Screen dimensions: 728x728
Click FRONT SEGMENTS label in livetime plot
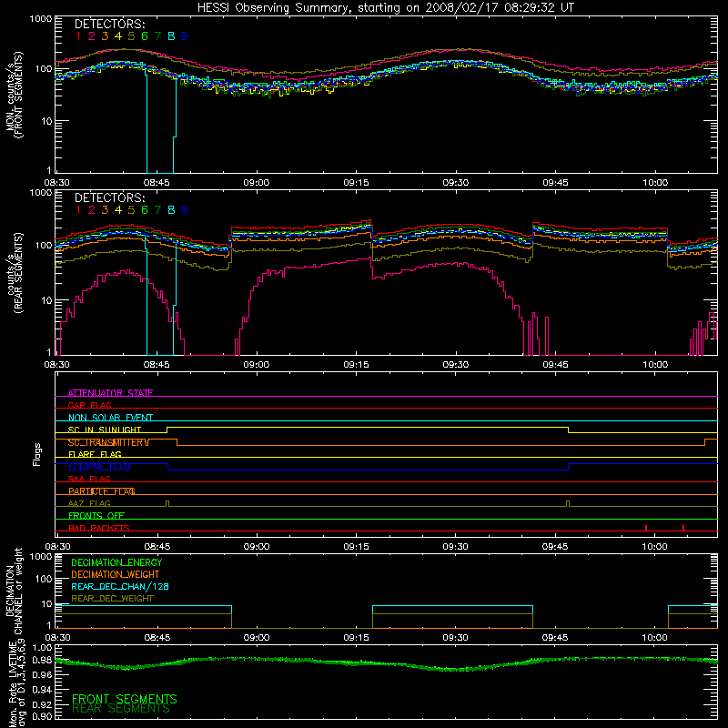(x=125, y=699)
